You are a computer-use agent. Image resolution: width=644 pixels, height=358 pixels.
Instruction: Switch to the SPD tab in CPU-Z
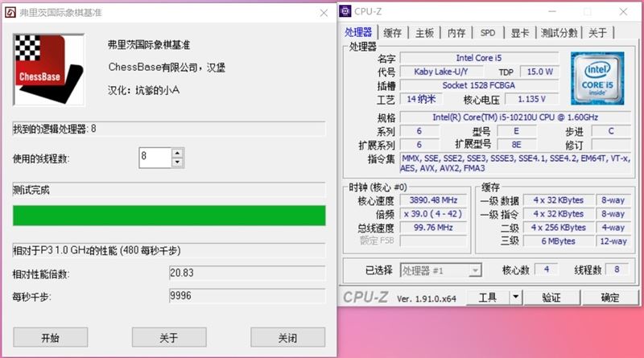488,33
